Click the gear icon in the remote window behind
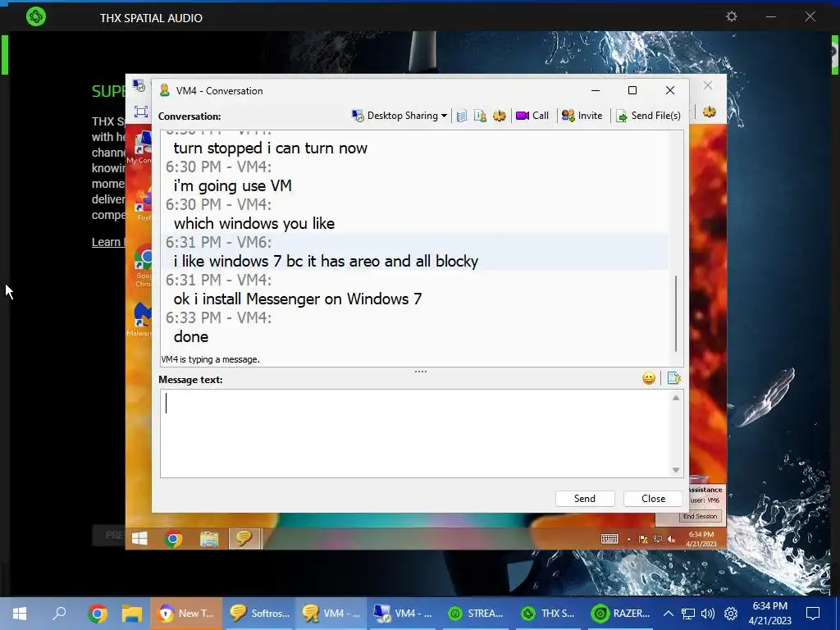The image size is (840, 630). click(710, 112)
